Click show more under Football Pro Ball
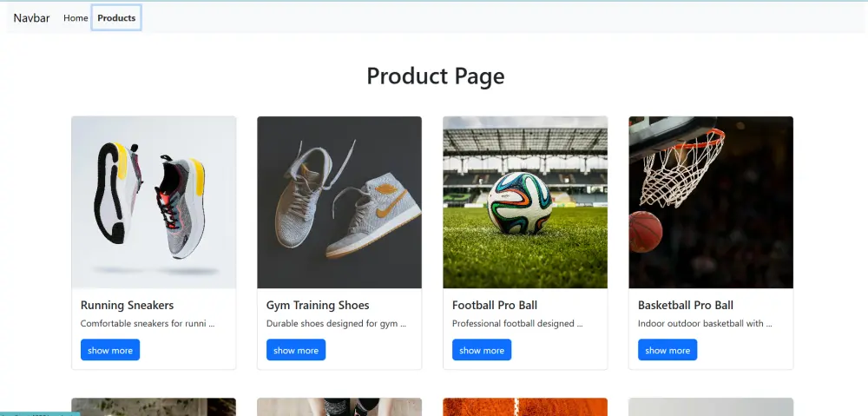This screenshot has width=868, height=416. (482, 350)
